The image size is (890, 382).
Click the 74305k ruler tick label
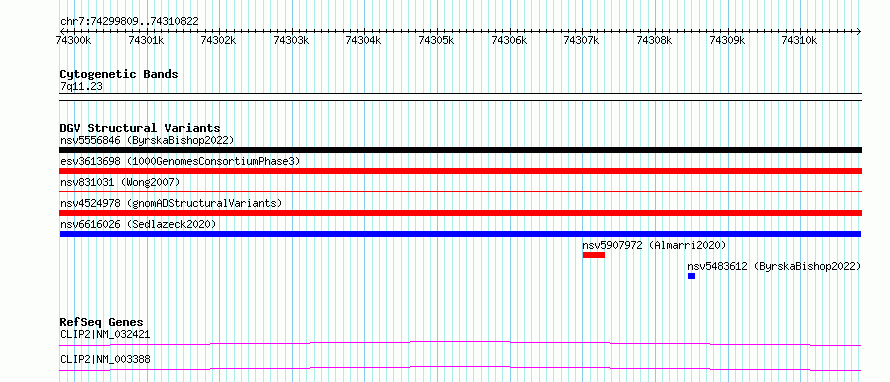pos(436,40)
